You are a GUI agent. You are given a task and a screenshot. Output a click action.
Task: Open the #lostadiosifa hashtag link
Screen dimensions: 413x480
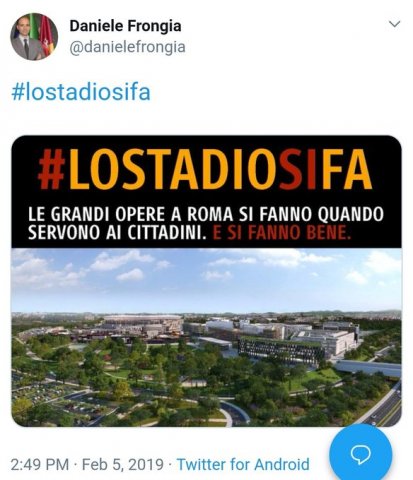coord(81,92)
